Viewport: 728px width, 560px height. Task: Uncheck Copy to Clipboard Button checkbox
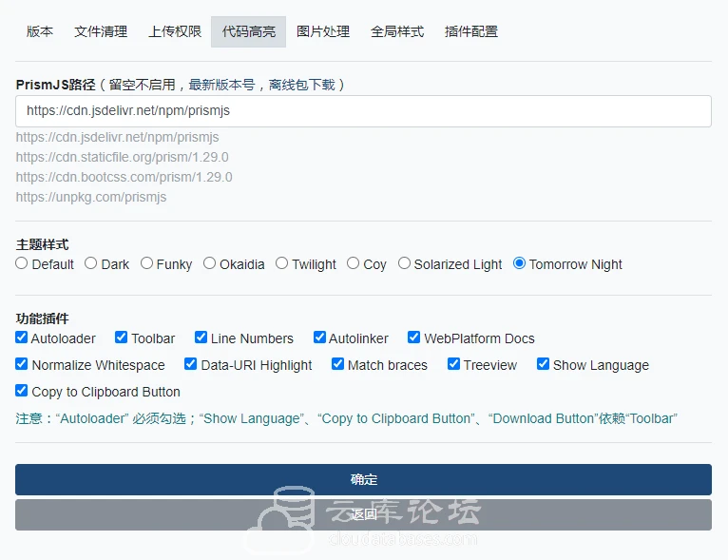21,391
